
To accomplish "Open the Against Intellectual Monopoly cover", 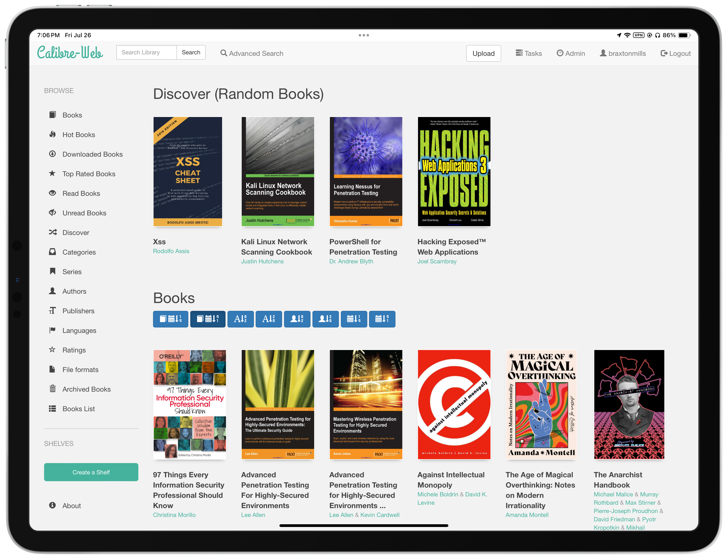I will point(454,404).
